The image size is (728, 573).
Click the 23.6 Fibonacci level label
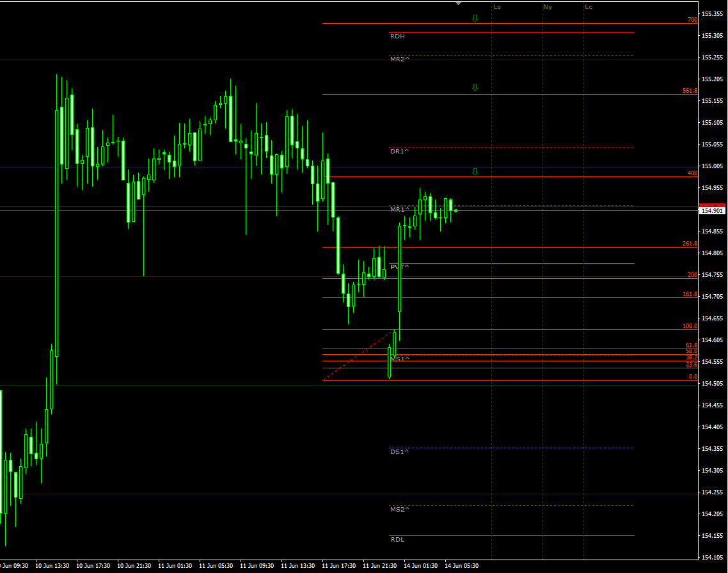[x=692, y=365]
